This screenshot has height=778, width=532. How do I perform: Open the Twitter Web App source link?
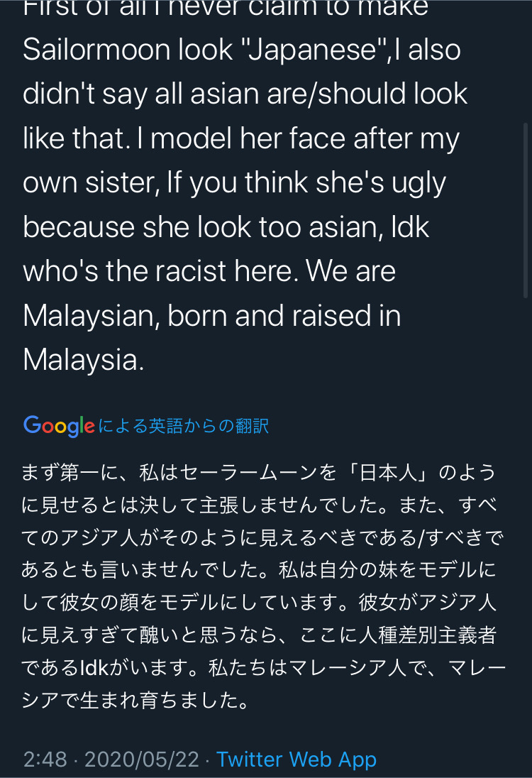(x=297, y=759)
